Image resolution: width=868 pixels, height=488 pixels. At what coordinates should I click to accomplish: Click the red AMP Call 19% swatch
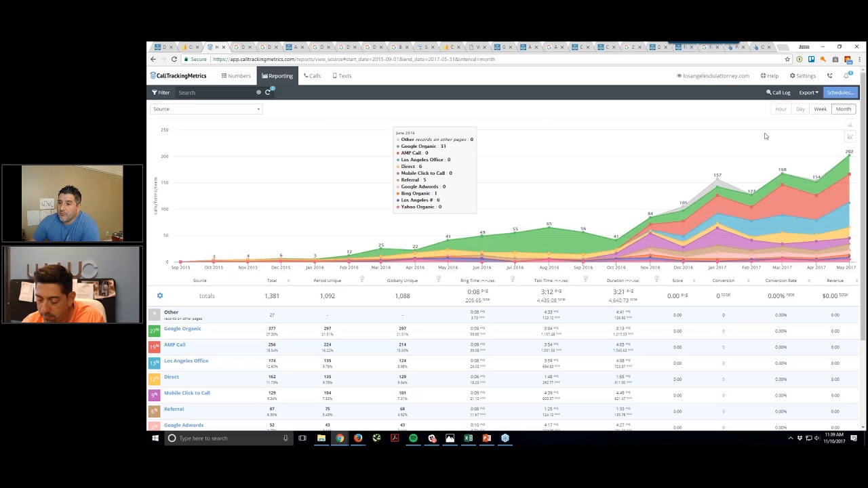155,347
